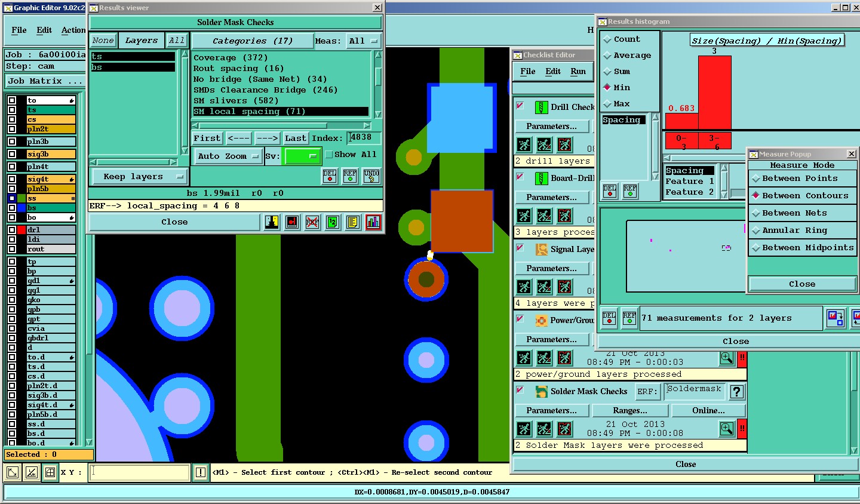Click first run icon under Power/Ground

(x=524, y=358)
